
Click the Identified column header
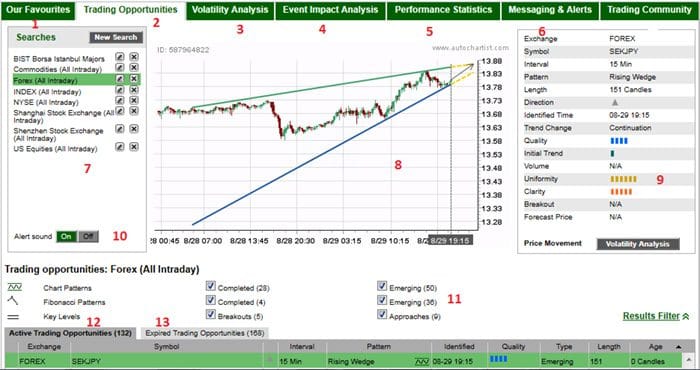[459, 347]
